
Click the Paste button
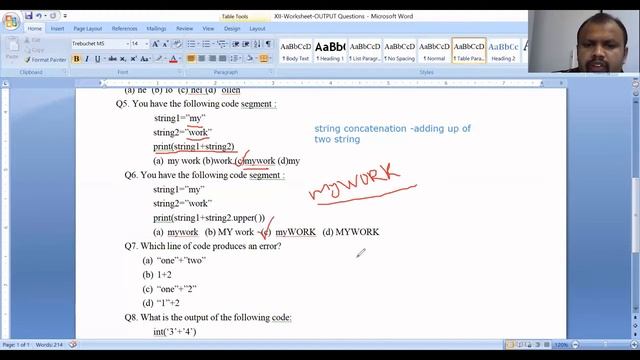pos(12,49)
